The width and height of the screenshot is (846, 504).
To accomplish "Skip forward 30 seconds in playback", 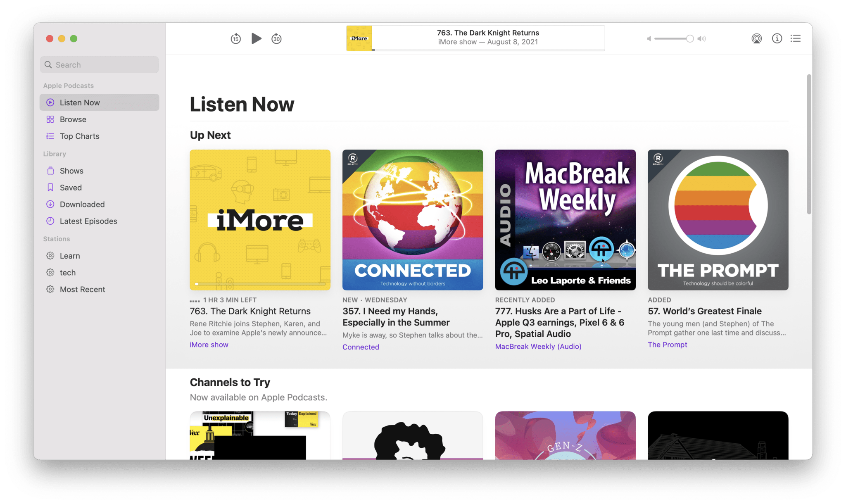I will click(276, 38).
